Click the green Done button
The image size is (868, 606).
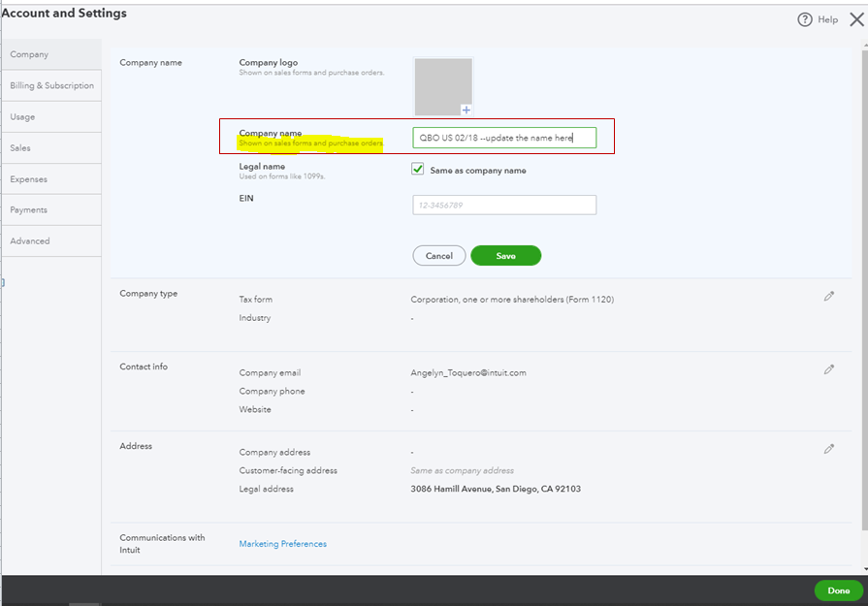click(x=838, y=590)
